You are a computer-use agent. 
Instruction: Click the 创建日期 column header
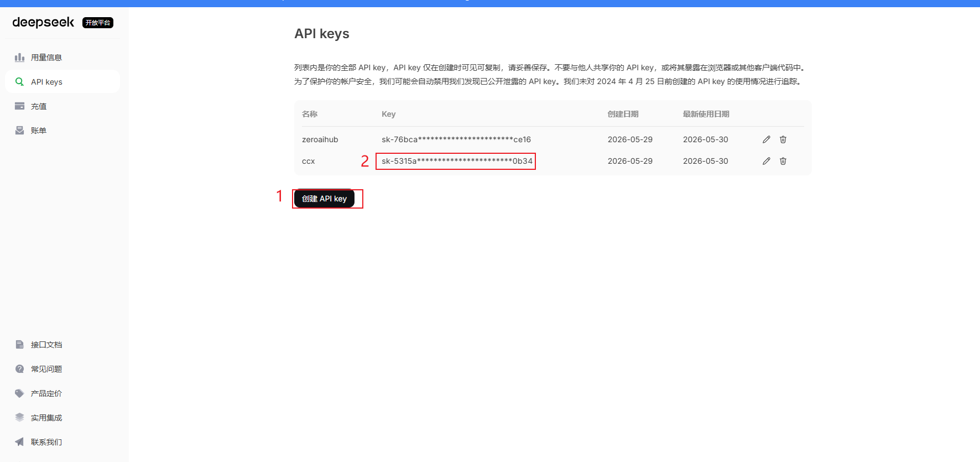(x=623, y=114)
